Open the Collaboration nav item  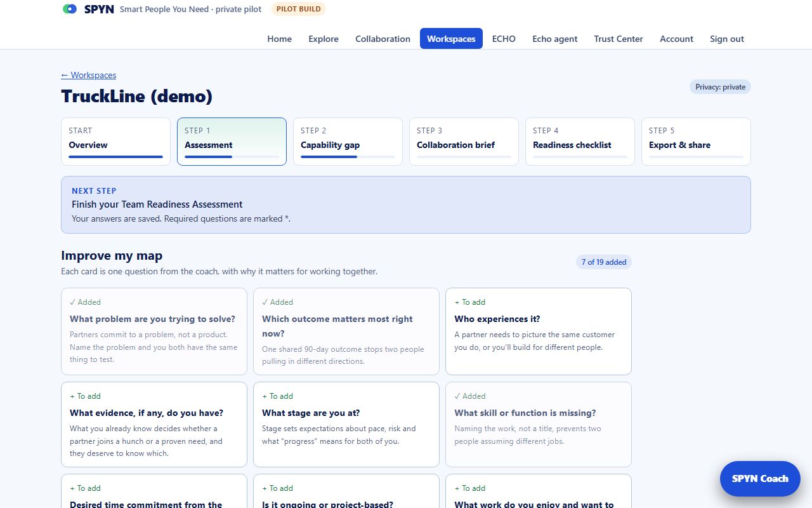(x=383, y=39)
